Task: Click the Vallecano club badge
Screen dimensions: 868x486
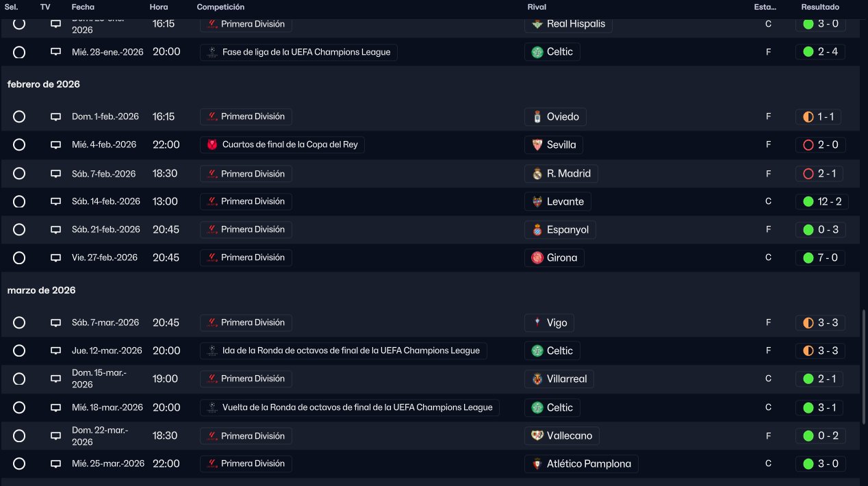Action: coord(537,436)
